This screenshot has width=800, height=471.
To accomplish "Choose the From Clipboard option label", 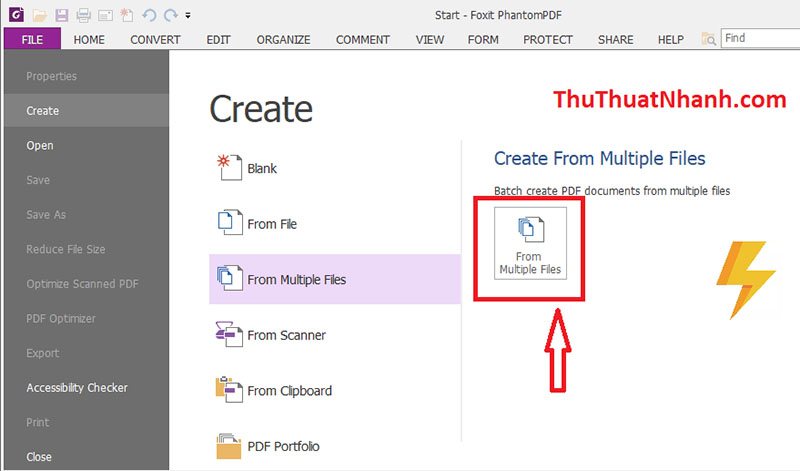I will (x=289, y=391).
